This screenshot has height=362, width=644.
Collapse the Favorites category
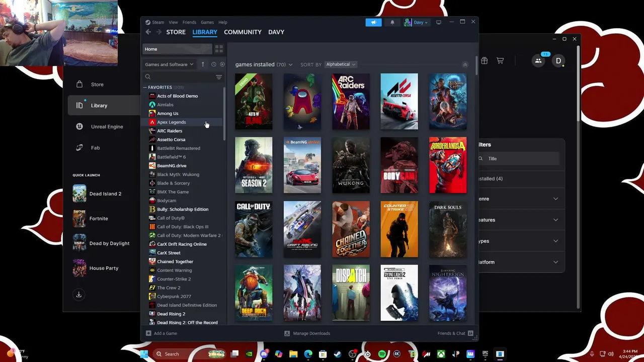[145, 87]
